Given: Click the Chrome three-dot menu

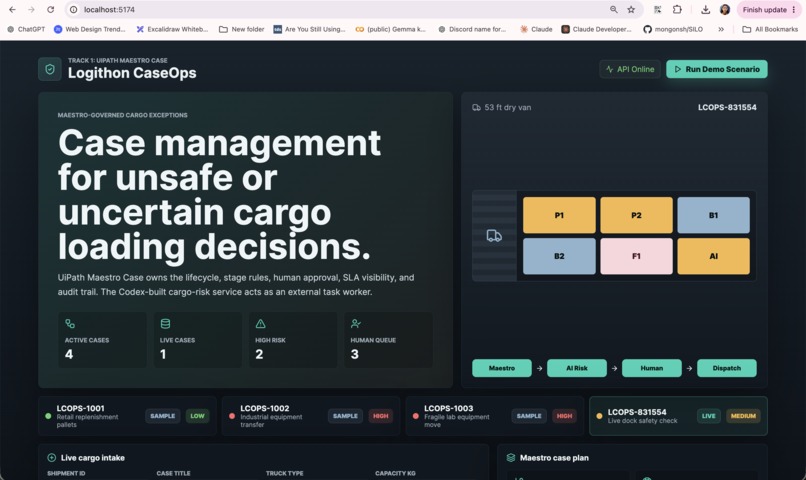Looking at the screenshot, I should point(794,10).
